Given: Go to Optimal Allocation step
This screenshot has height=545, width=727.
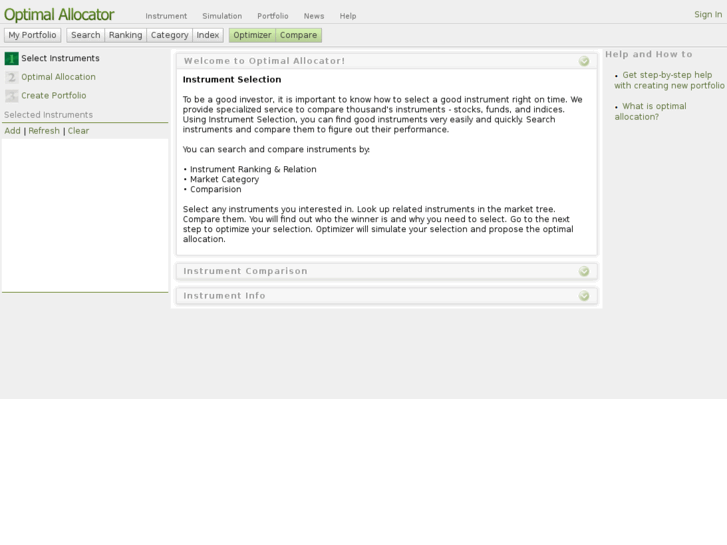Looking at the screenshot, I should click(58, 77).
